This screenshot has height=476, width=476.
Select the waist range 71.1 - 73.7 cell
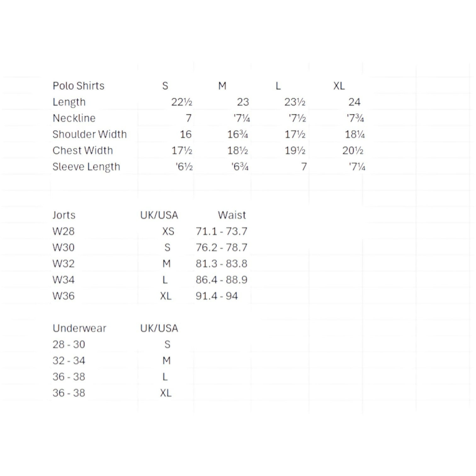[221, 231]
